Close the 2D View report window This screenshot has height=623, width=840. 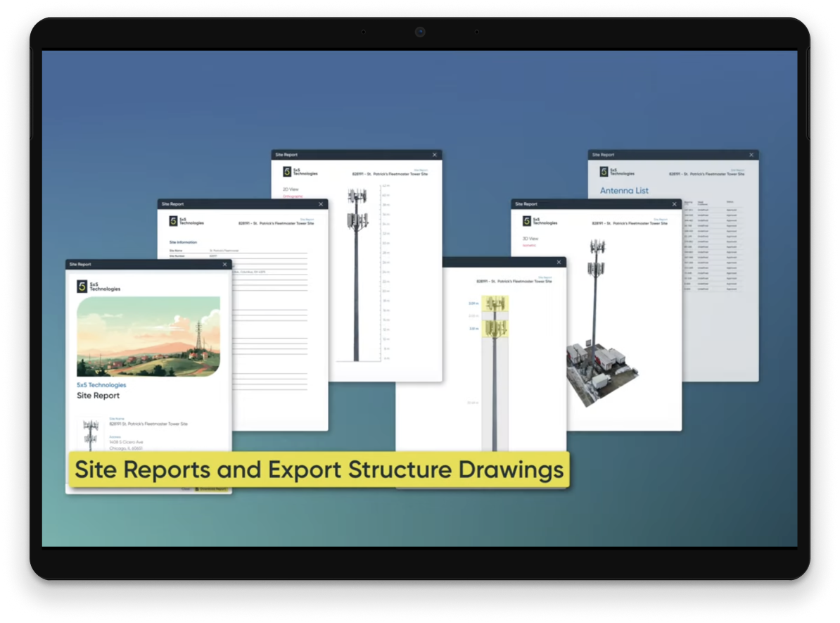(435, 155)
